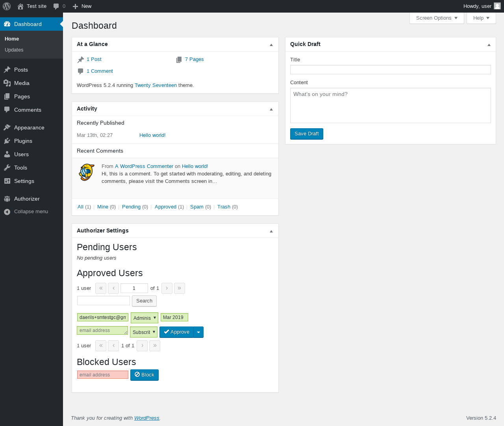This screenshot has height=426, width=504.
Task: Open the Appearance menu label
Action: 29,127
